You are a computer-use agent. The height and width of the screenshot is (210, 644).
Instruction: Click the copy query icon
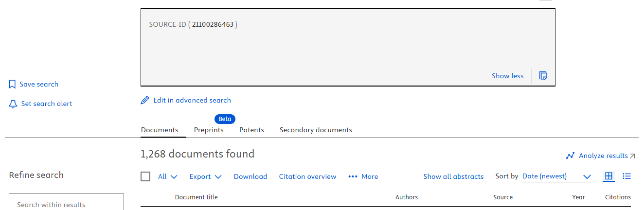pos(543,76)
